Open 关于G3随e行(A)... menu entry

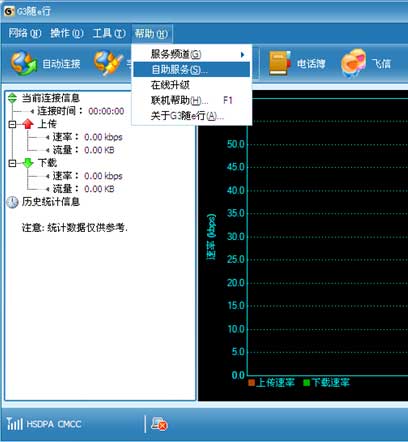click(x=192, y=116)
